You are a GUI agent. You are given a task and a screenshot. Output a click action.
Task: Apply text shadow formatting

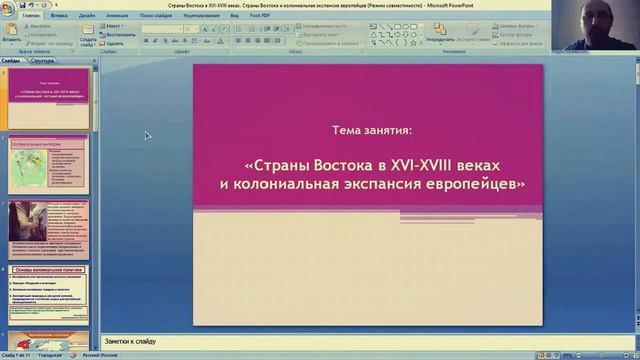point(185,41)
